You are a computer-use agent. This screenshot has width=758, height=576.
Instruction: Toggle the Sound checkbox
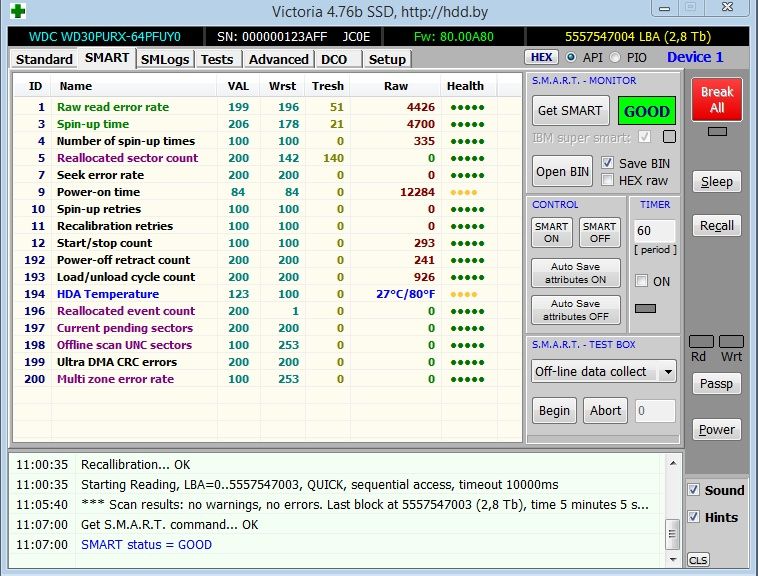tap(693, 490)
